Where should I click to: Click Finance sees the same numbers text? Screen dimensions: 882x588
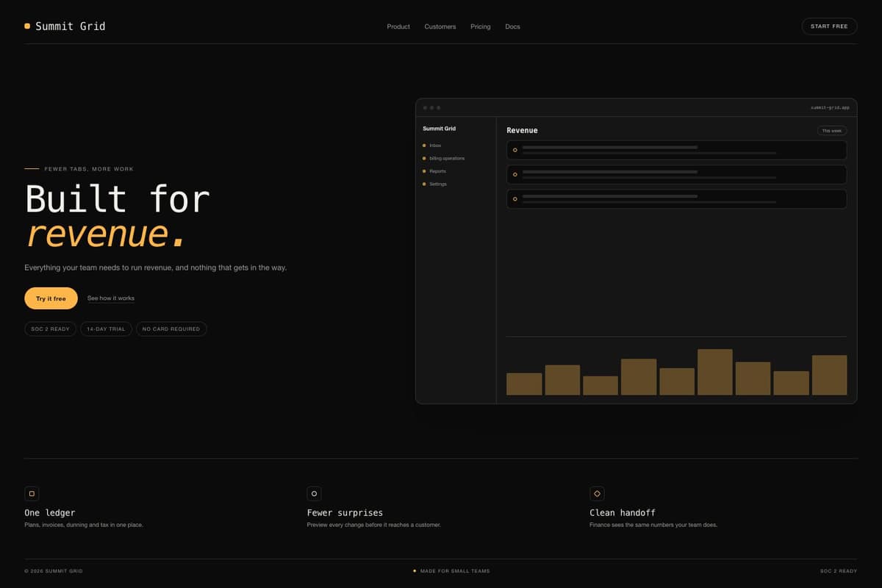click(653, 525)
